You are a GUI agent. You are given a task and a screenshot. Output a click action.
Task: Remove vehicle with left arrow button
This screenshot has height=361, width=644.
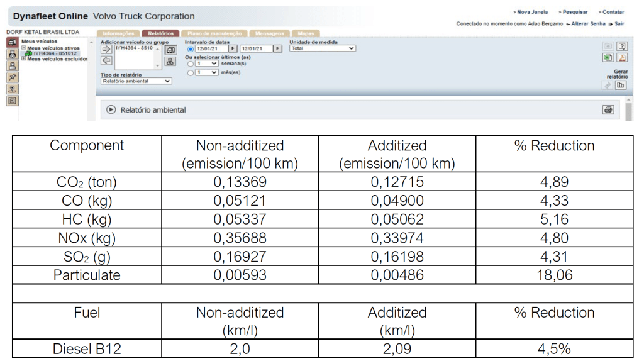[x=106, y=60]
